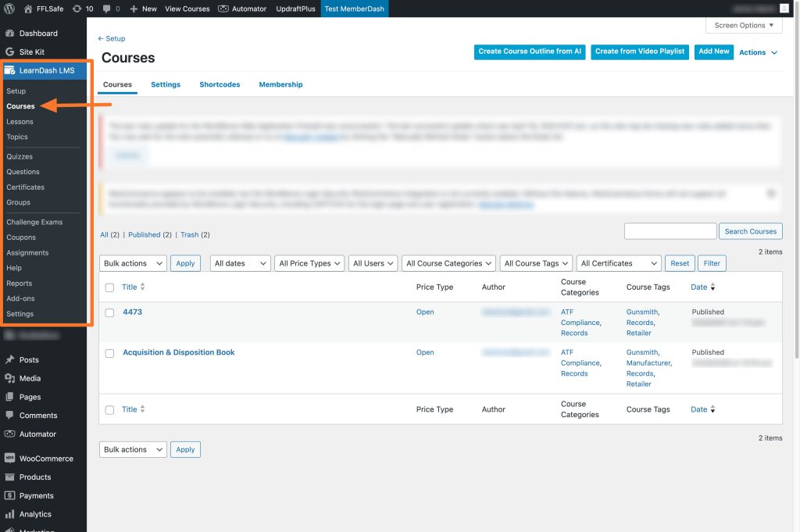Filter by the Gunsmith tag of 4473
Viewport: 800px width, 532px height.
(x=642, y=312)
